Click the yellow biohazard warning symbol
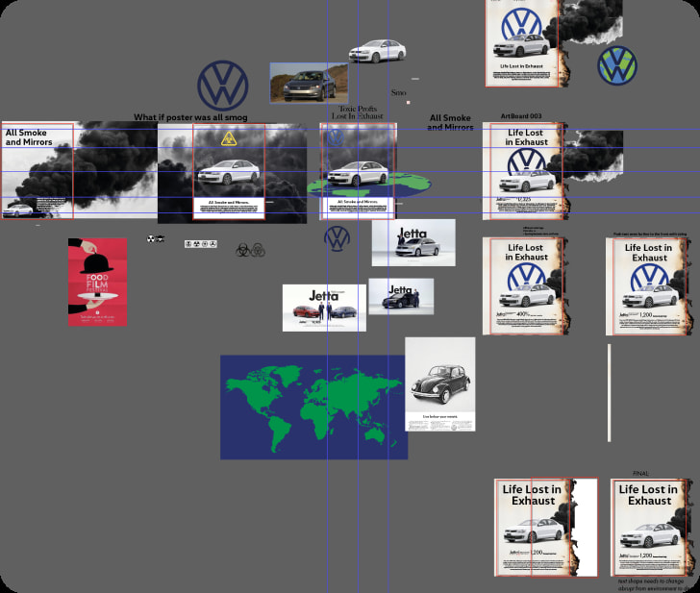This screenshot has width=700, height=593. [229, 138]
